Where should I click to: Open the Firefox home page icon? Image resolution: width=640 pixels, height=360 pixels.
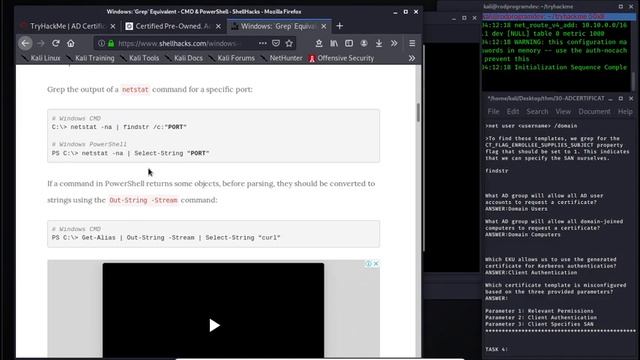click(71, 43)
